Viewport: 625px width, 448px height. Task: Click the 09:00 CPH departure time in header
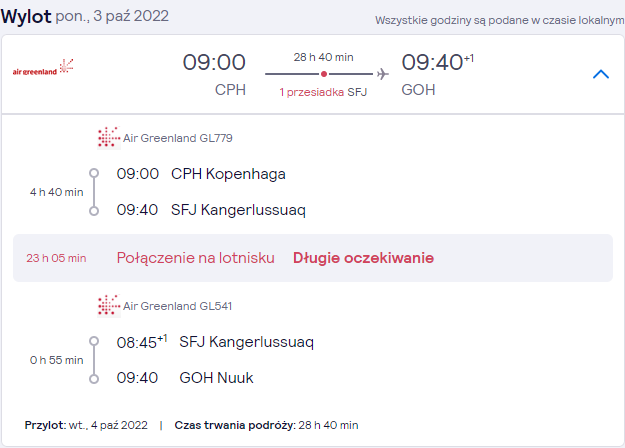point(214,63)
